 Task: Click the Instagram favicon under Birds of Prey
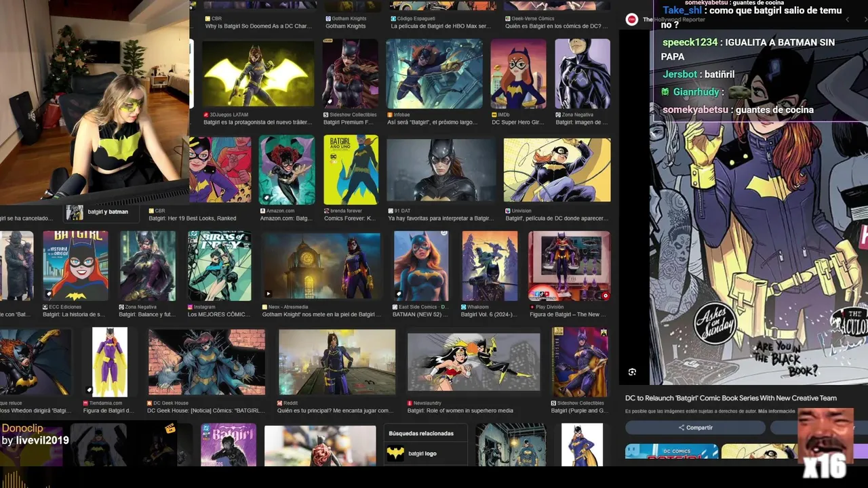click(x=190, y=307)
